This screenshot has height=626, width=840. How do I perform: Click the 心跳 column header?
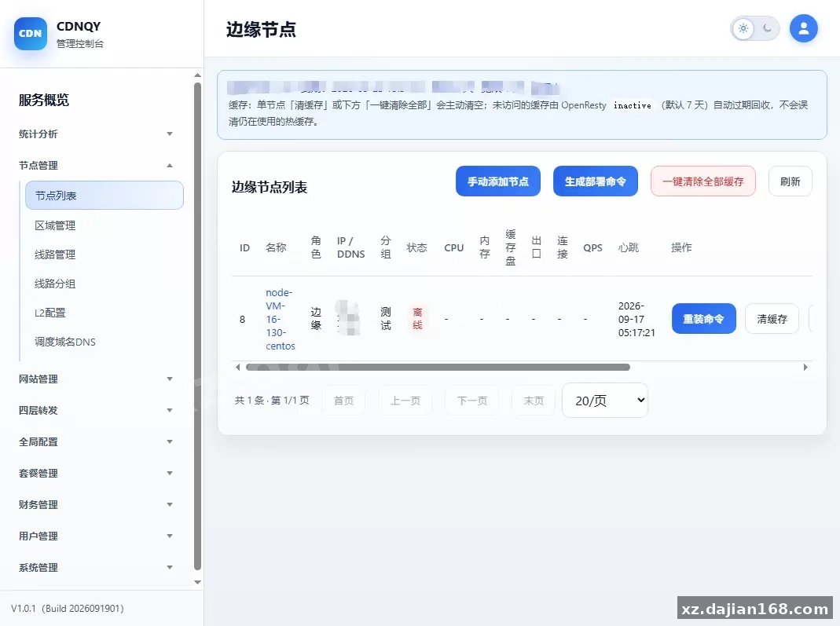point(629,247)
